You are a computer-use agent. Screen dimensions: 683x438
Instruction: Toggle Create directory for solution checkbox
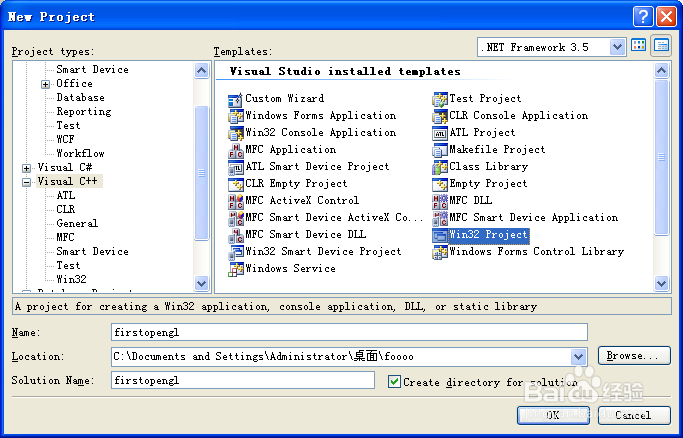(x=394, y=382)
